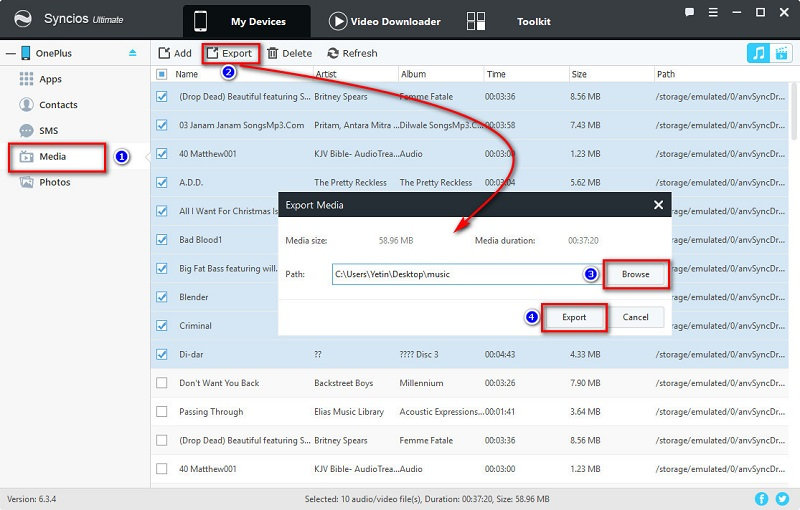
Task: Click the Syncios logo icon
Action: click(x=22, y=19)
